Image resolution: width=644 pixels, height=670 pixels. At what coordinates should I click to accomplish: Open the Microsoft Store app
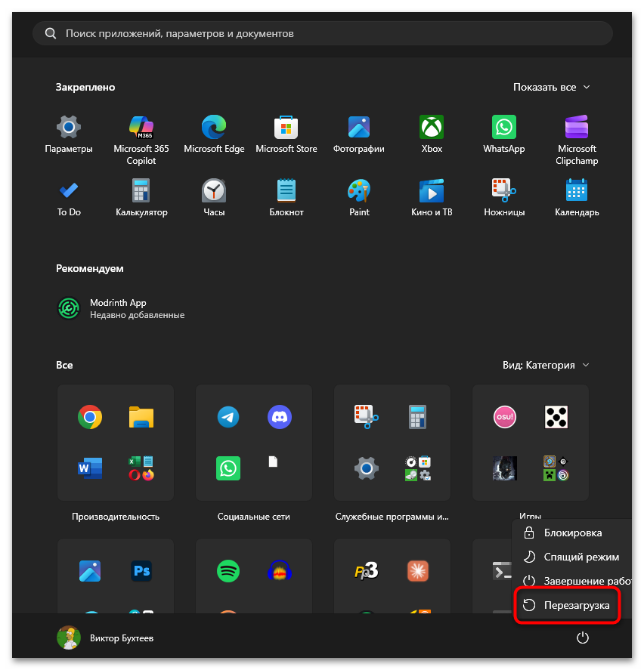pyautogui.click(x=286, y=134)
